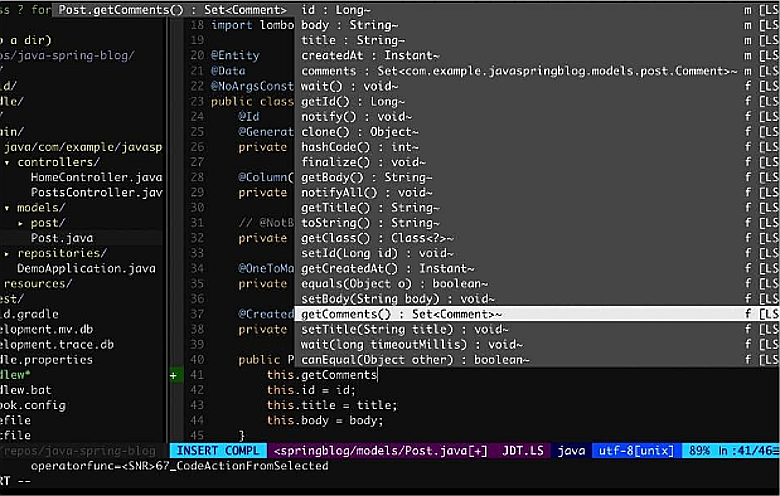This screenshot has width=780, height=496.
Task: Collapse the models/ folder arrow
Action: click(x=8, y=207)
